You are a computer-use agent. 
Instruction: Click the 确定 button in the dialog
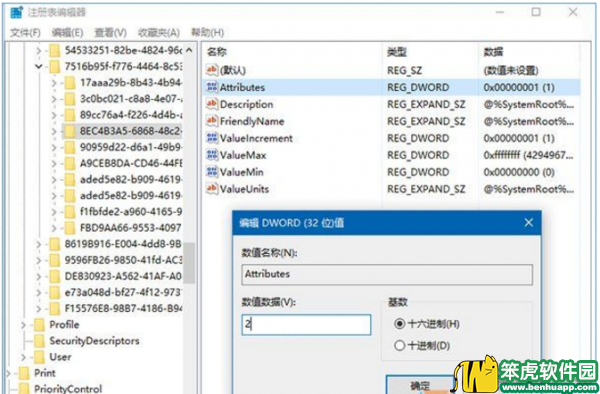[x=420, y=385]
